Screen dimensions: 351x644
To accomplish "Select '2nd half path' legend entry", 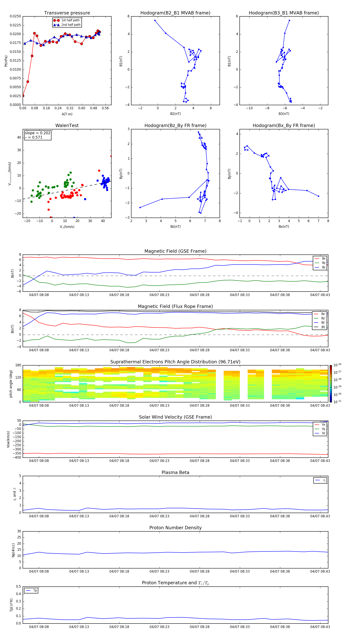I will point(67,25).
